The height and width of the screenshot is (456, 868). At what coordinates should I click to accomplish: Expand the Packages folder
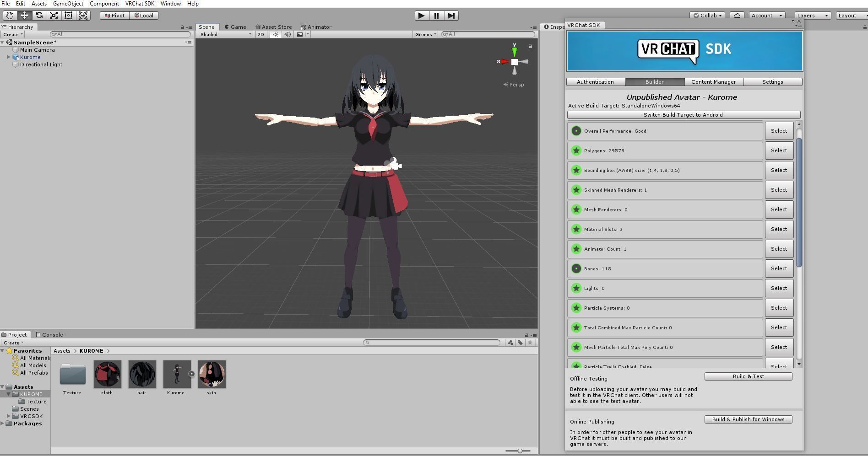(3, 424)
